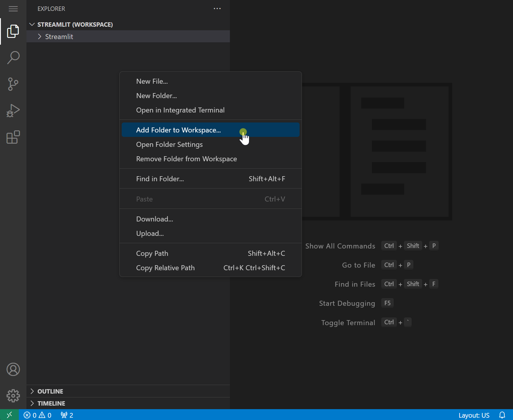This screenshot has width=513, height=420.
Task: Choose Download... from context menu
Action: (x=210, y=219)
